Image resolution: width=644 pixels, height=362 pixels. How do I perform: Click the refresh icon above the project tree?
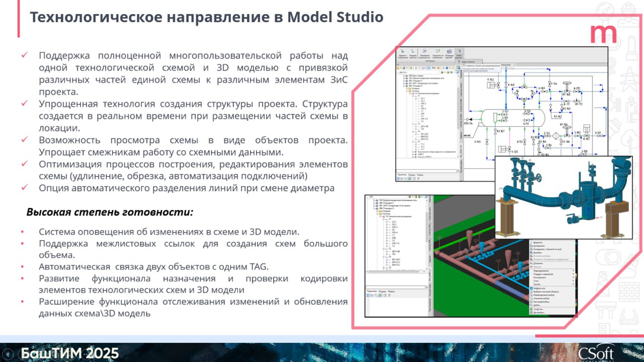click(x=442, y=73)
